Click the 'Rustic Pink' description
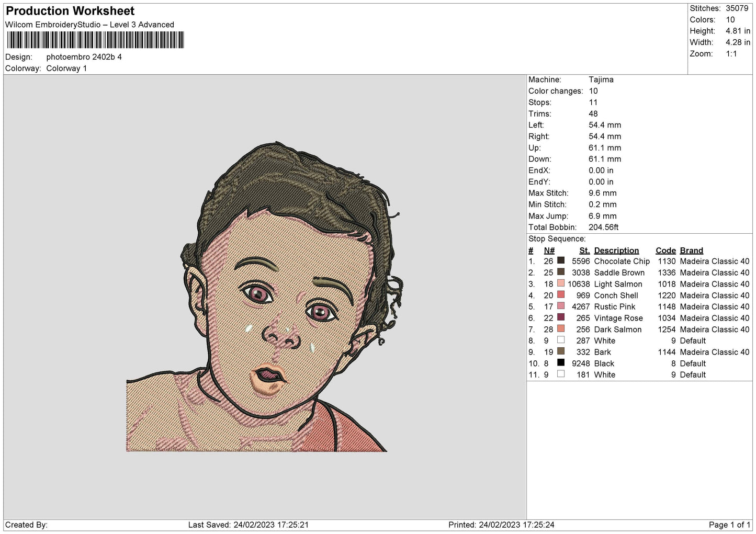Viewport: 756px width, 534px height. pyautogui.click(x=615, y=306)
